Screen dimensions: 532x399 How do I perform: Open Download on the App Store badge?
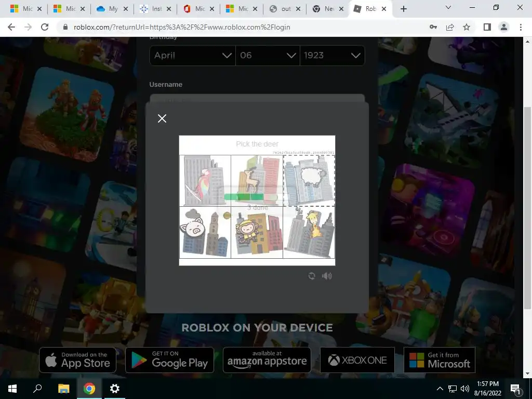point(78,360)
